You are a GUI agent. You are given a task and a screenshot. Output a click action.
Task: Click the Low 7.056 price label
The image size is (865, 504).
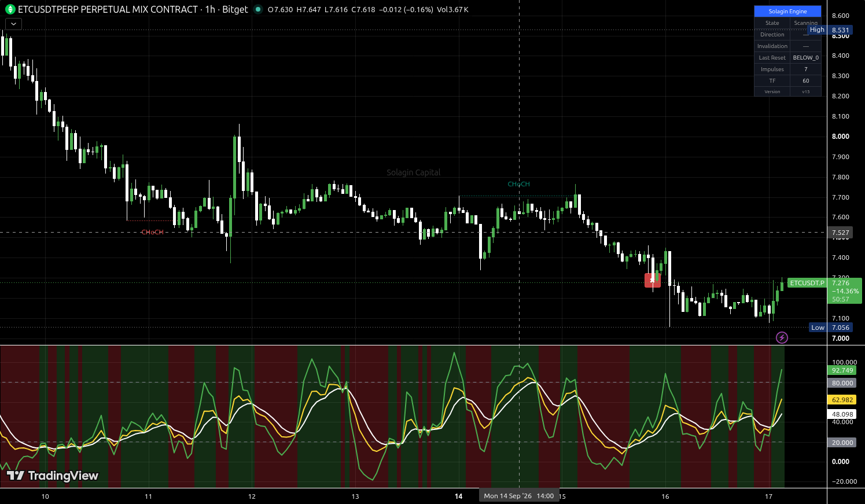pos(830,328)
